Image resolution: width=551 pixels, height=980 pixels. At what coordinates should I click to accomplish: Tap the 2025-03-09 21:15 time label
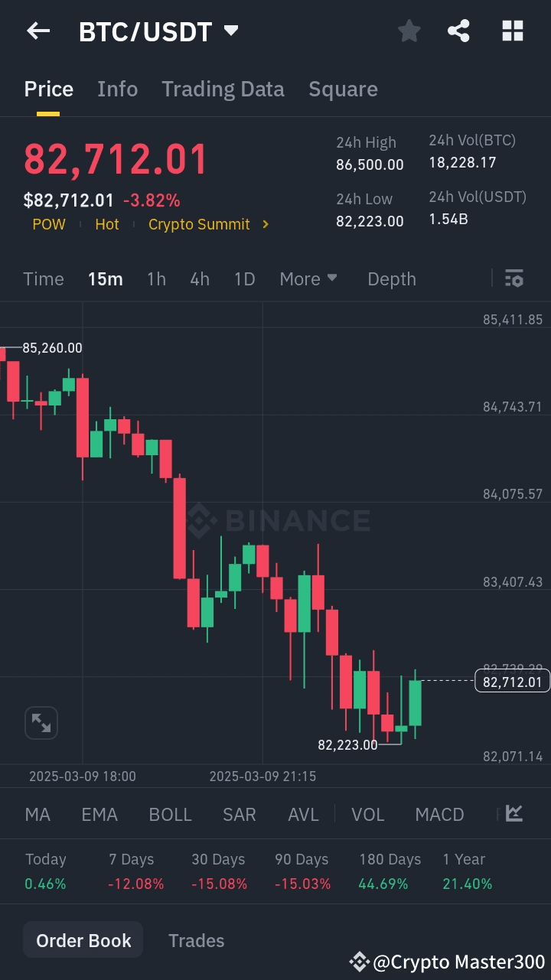coord(262,777)
